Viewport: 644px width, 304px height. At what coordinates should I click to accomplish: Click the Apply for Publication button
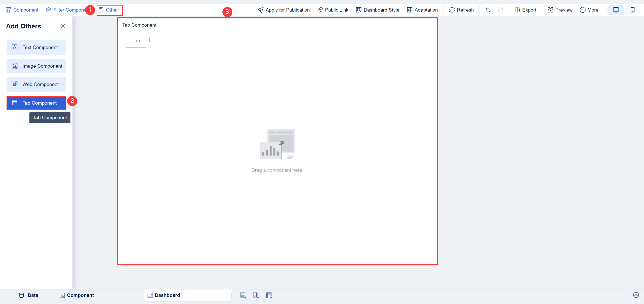pos(284,10)
